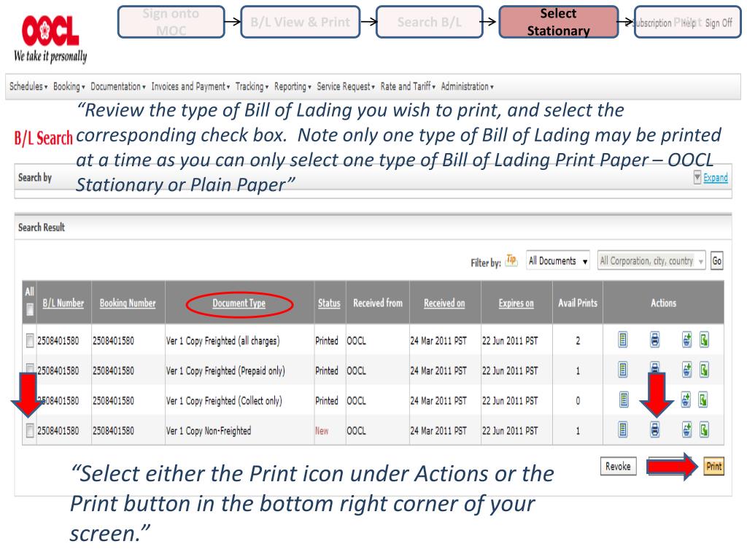This screenshot has height=560, width=747.
Task: Sort by Document Type column header
Action: [x=239, y=303]
